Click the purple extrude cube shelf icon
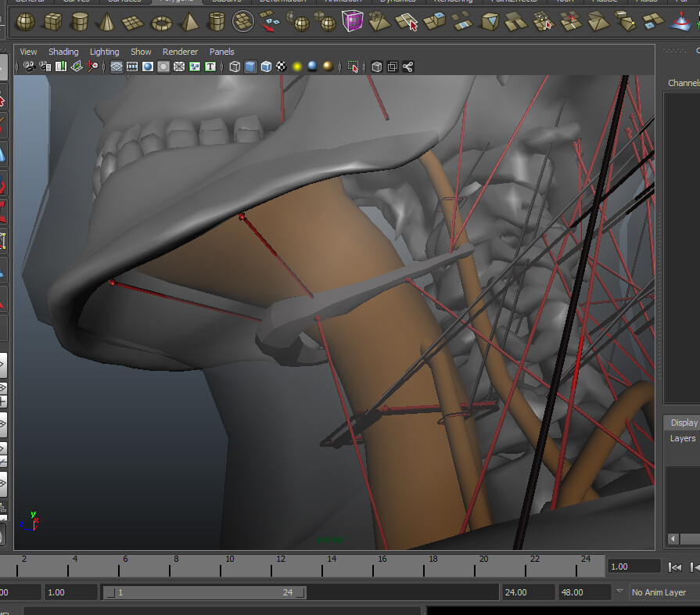700x615 pixels. click(352, 22)
